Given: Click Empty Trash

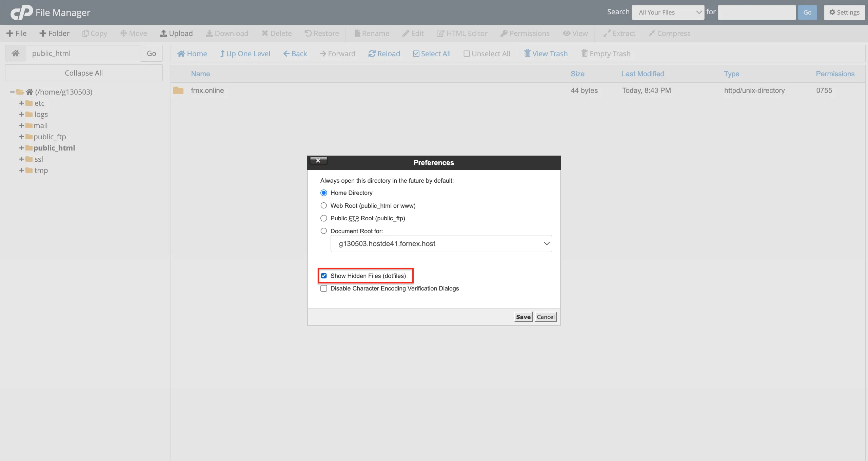Looking at the screenshot, I should coord(606,54).
